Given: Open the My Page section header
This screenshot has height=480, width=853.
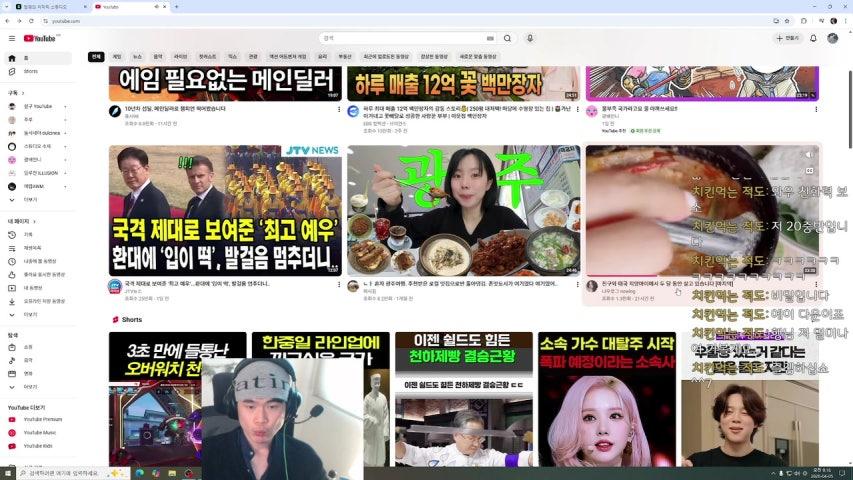Looking at the screenshot, I should [22, 221].
